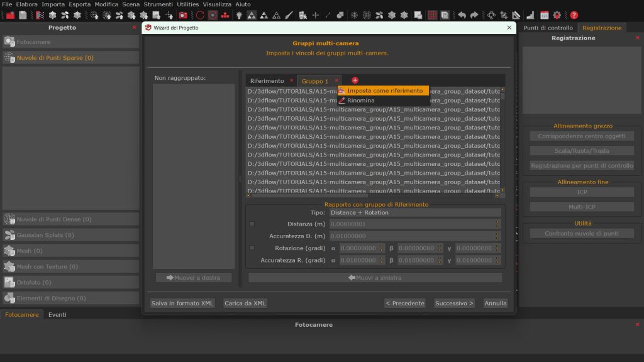The height and width of the screenshot is (362, 644).
Task: Switch to the Riferimento tab
Action: (x=267, y=81)
